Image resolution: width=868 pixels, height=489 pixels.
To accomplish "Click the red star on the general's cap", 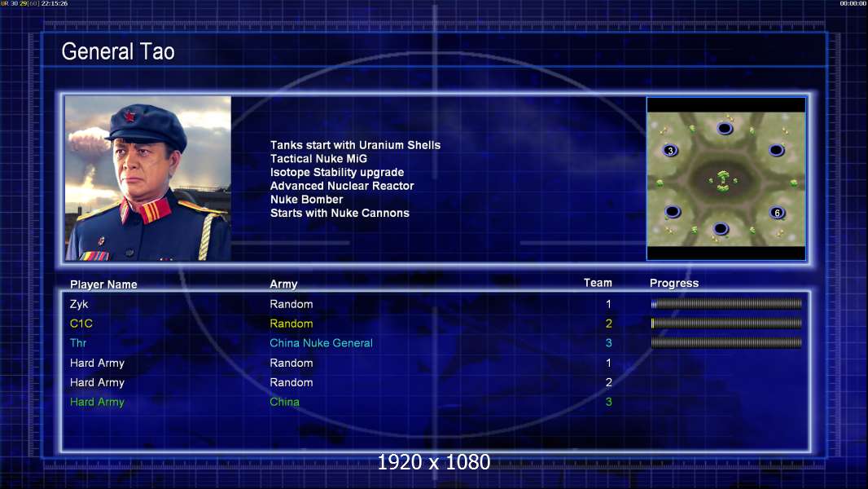I will (131, 119).
